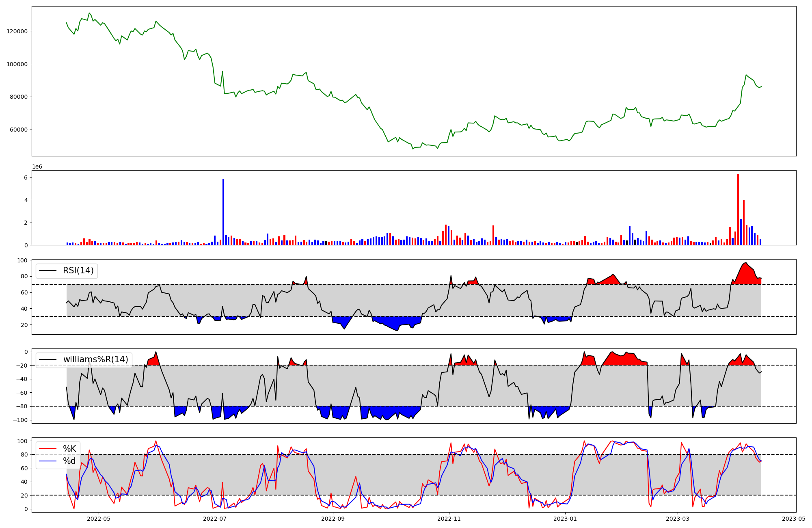This screenshot has width=812, height=528.
Task: Click the 100000 price axis tick label
Action: [x=17, y=64]
